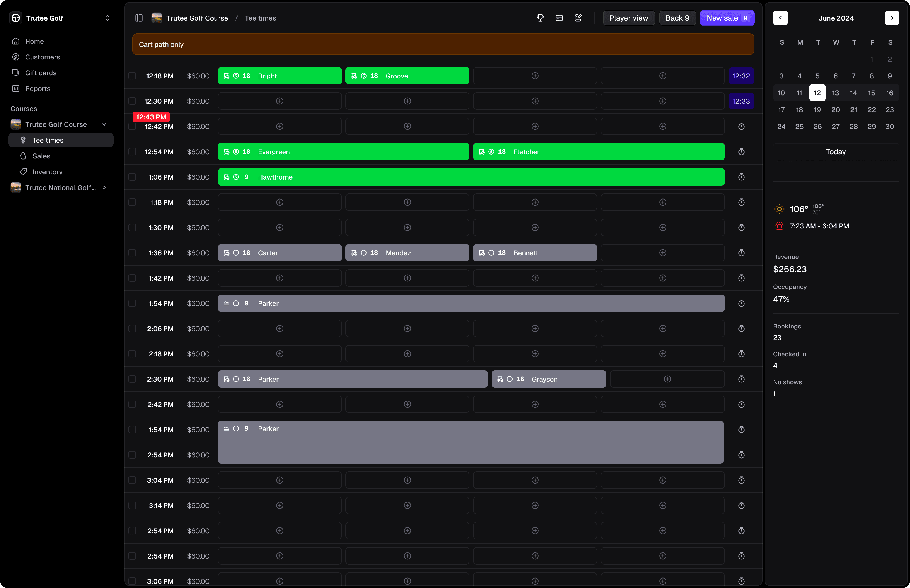The width and height of the screenshot is (910, 588).
Task: Open the notes edit icon in toolbar
Action: click(x=578, y=18)
